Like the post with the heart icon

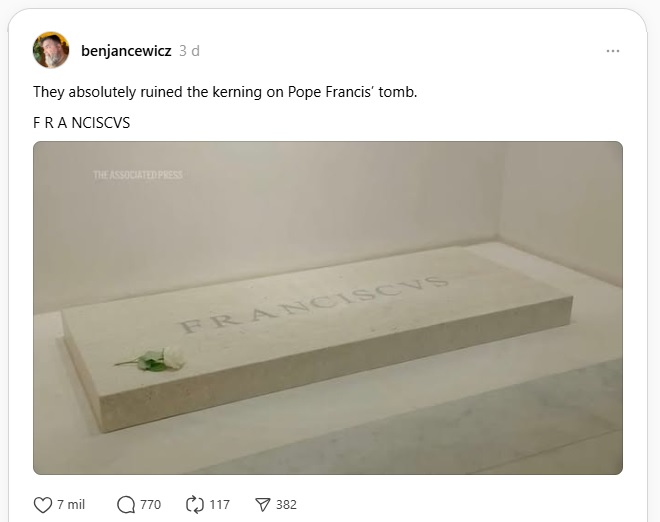pos(43,505)
